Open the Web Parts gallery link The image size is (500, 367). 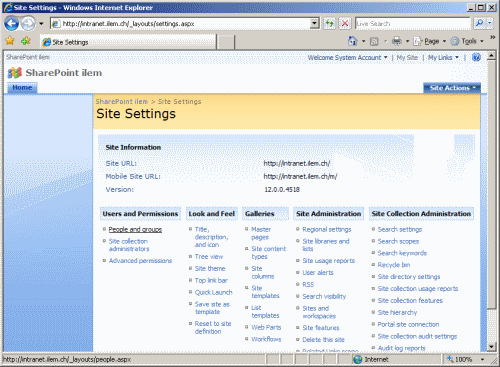[266, 327]
